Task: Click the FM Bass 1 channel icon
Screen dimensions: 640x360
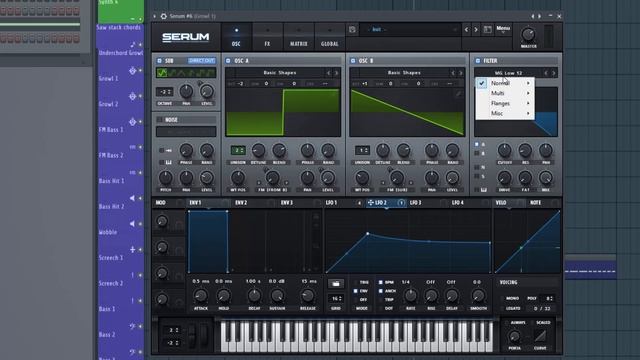Action: (133, 122)
